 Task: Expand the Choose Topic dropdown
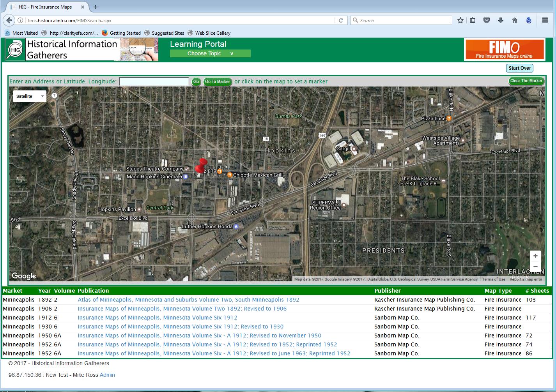210,53
